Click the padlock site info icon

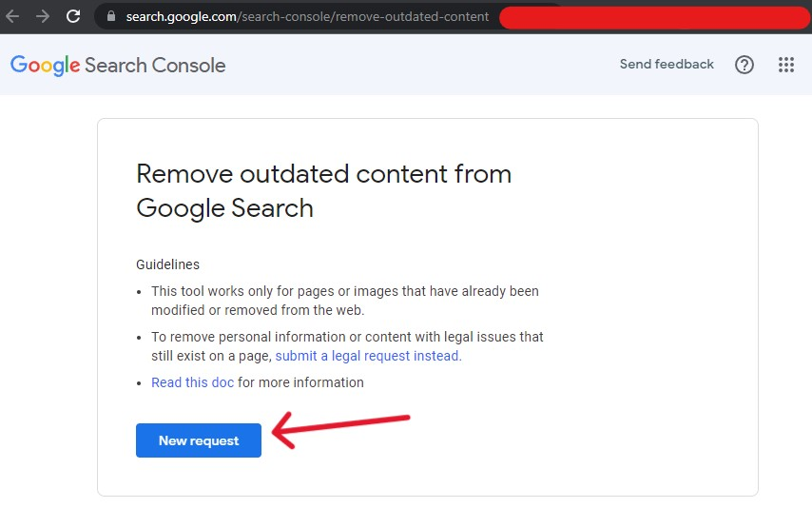(x=111, y=16)
